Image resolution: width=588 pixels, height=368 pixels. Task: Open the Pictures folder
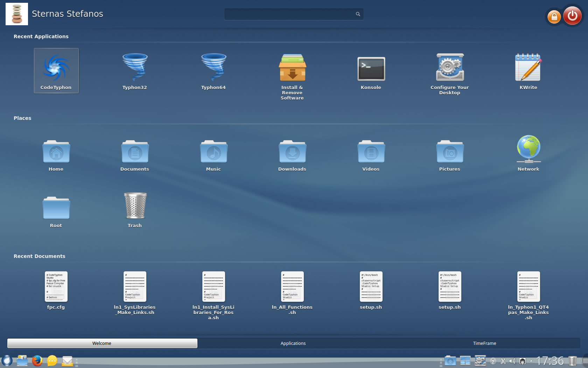450,155
